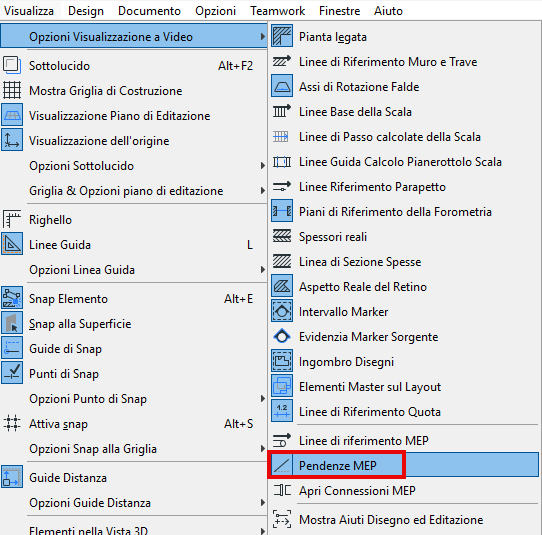Image resolution: width=542 pixels, height=535 pixels.
Task: Click the Apri Connessioni MEP icon
Action: [282, 490]
